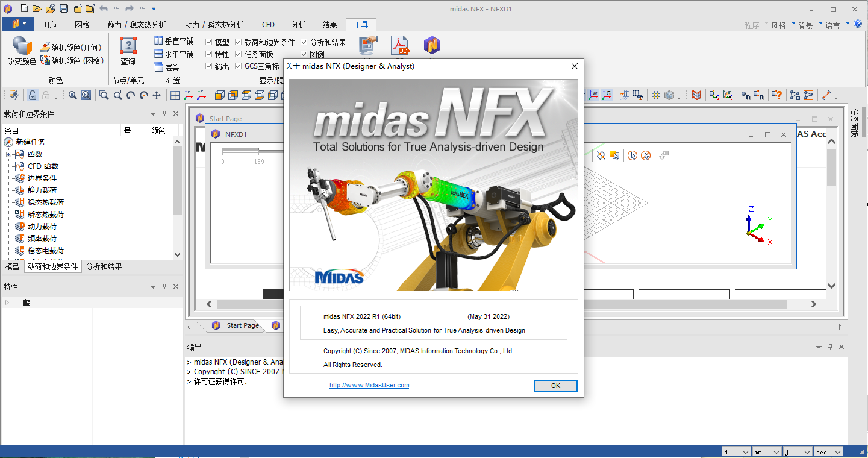Open the 风格 style dropdown
The width and height of the screenshot is (868, 458).
781,25
